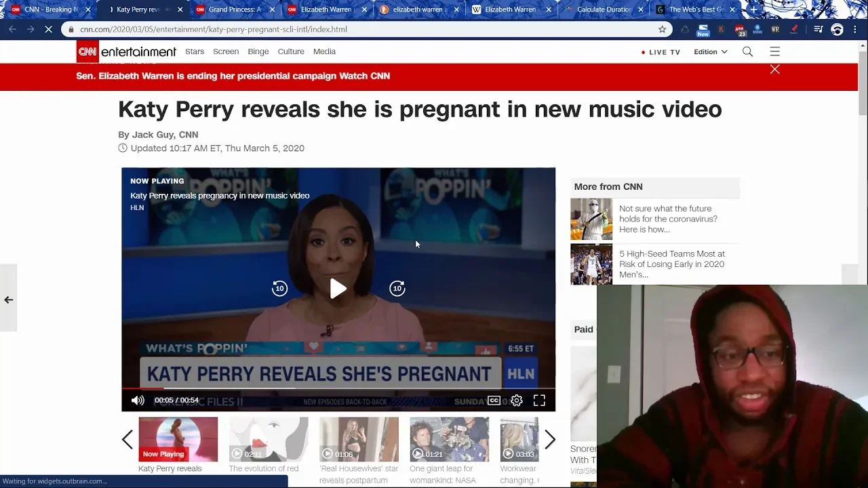Image resolution: width=868 pixels, height=488 pixels.
Task: Open Live TV link
Action: (660, 52)
